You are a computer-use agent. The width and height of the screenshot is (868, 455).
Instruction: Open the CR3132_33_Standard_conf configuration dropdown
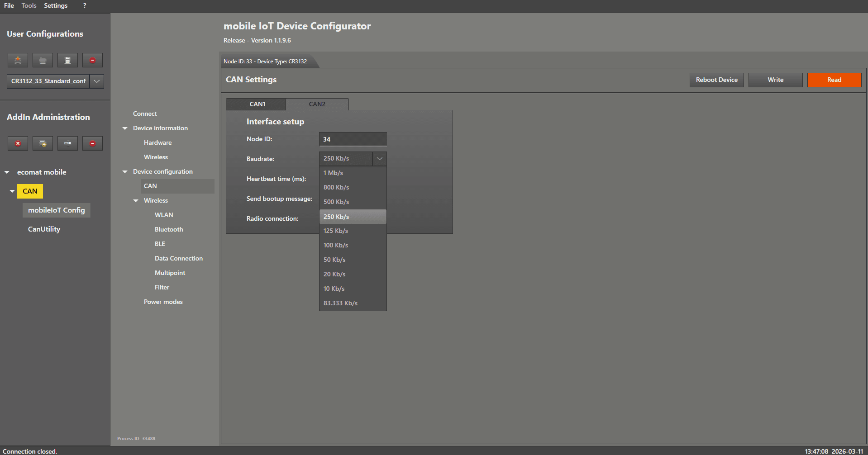[97, 81]
